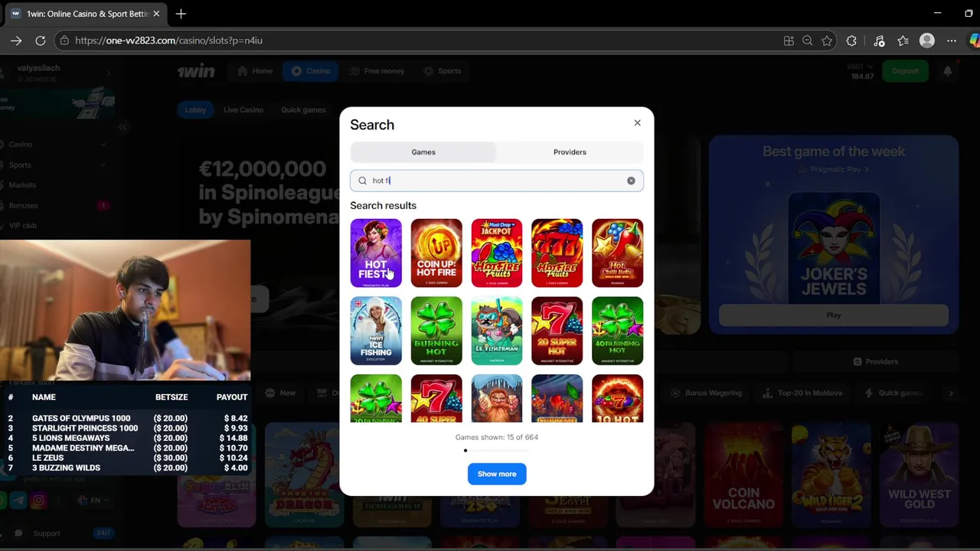Open the Ice Fishing game thumbnail
Viewport: 980px width, 551px height.
(376, 331)
